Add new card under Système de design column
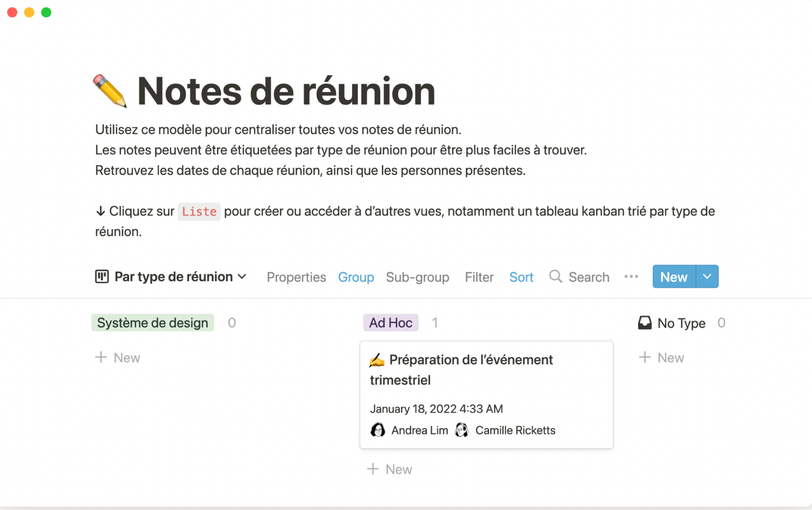 [x=118, y=358]
